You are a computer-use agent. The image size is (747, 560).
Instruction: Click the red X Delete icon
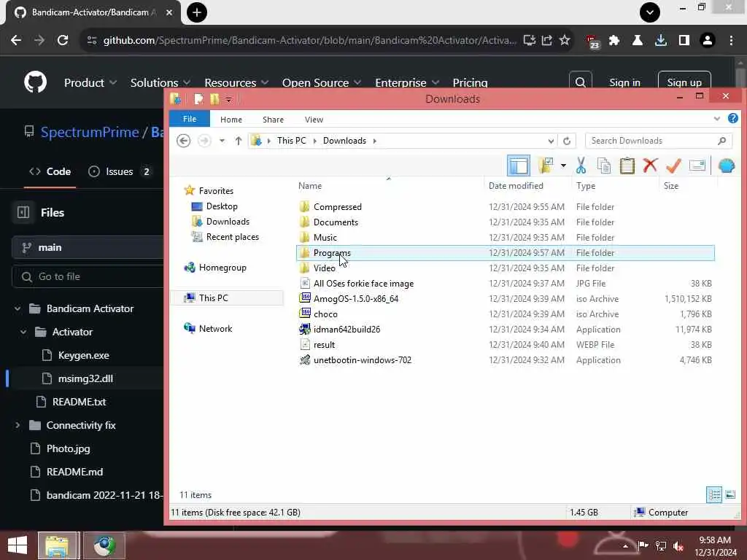(x=650, y=166)
